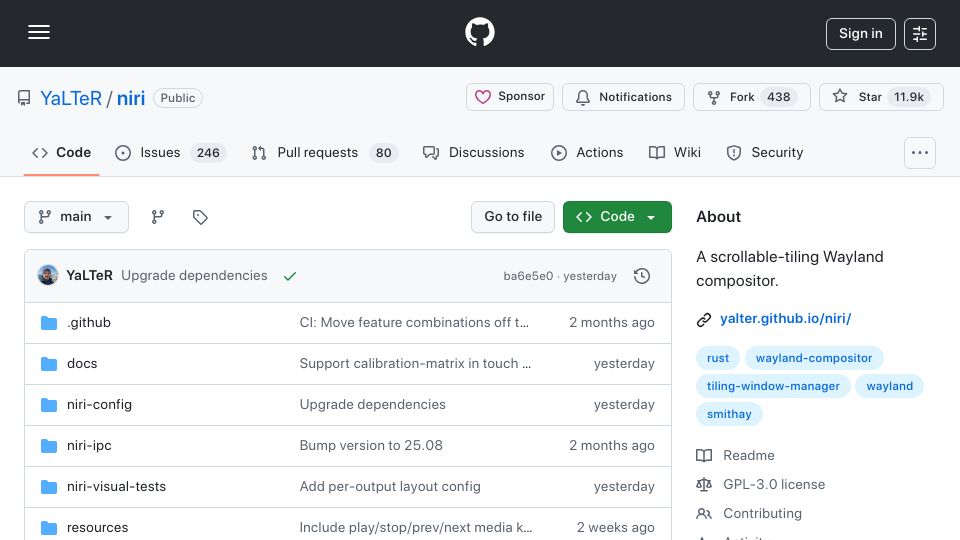The image size is (960, 540).
Task: Open the niri repository name link
Action: 131,98
